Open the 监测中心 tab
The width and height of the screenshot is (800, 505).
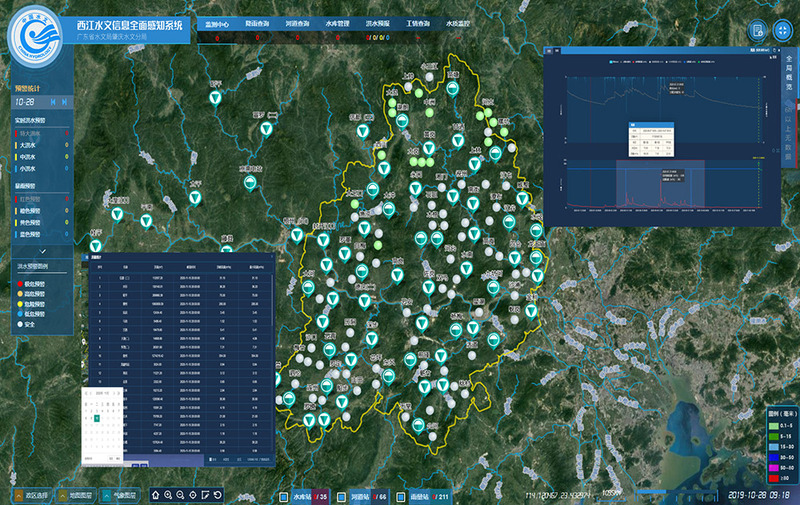point(217,24)
